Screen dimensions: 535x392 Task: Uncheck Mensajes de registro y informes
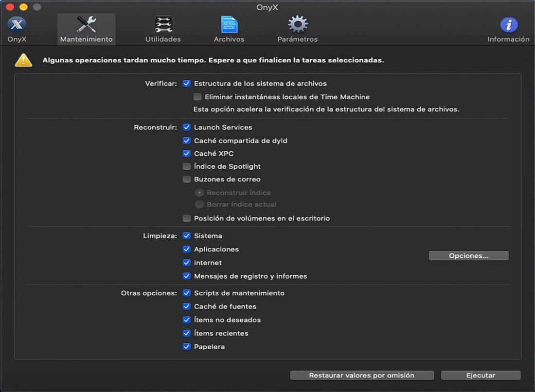coord(187,276)
